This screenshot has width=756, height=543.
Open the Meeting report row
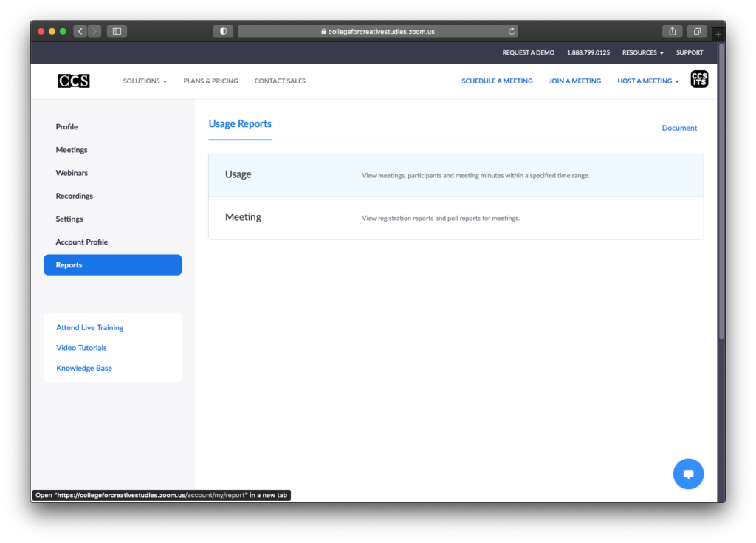456,218
